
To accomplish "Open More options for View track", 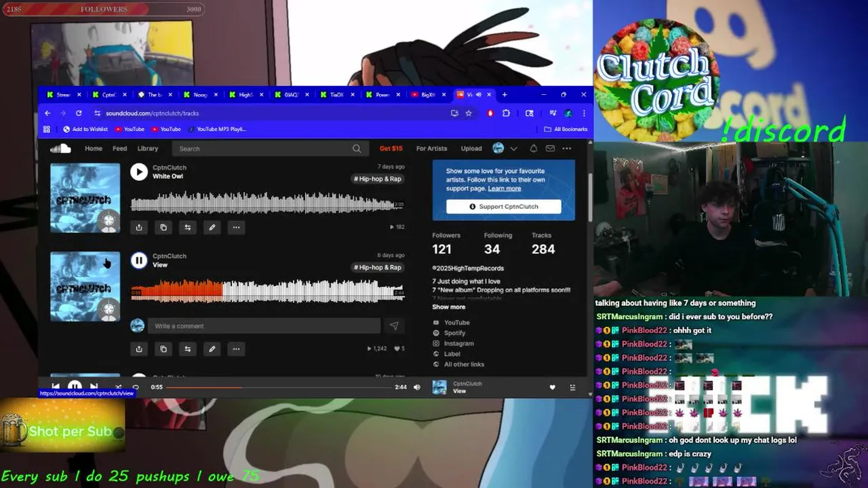I will [236, 349].
